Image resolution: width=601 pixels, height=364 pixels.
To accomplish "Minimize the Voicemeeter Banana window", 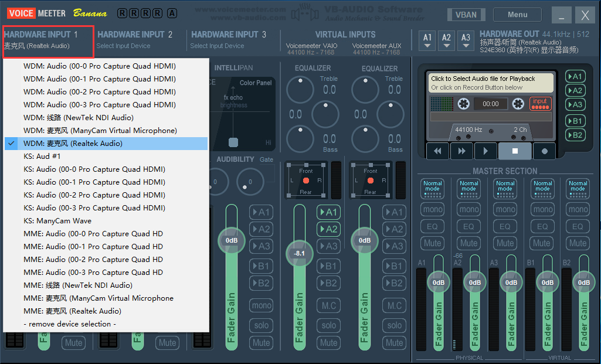I will pos(561,15).
